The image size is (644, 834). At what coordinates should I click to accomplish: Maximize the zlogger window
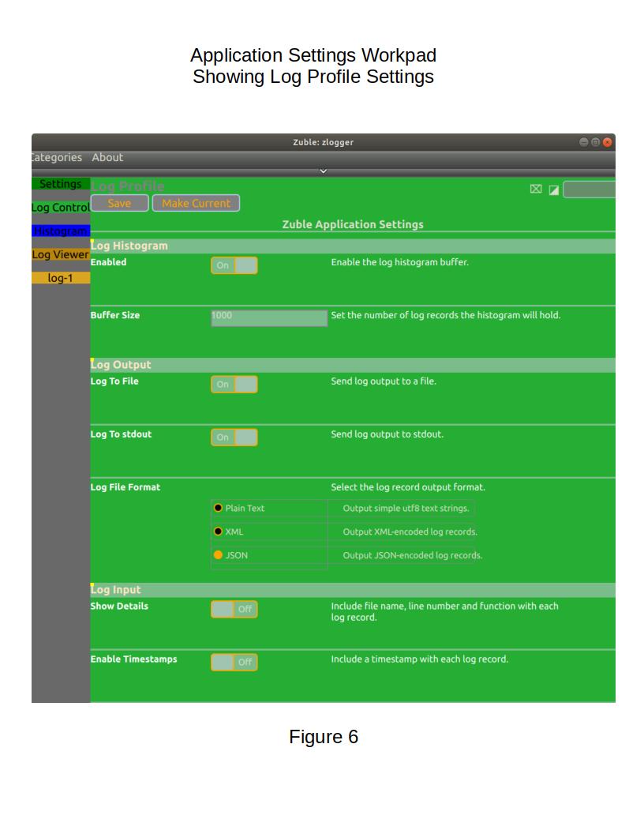(596, 142)
